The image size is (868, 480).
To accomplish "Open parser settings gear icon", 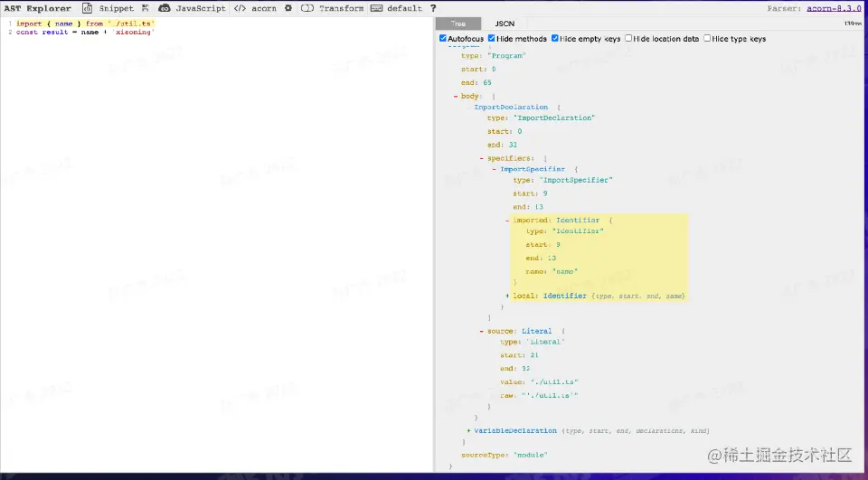I will [288, 8].
